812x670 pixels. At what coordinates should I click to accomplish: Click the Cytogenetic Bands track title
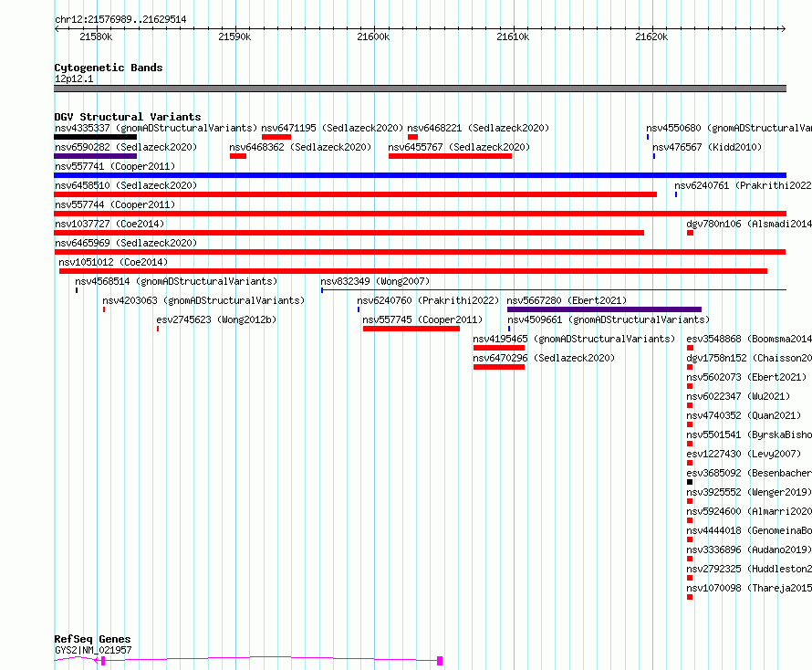(109, 68)
